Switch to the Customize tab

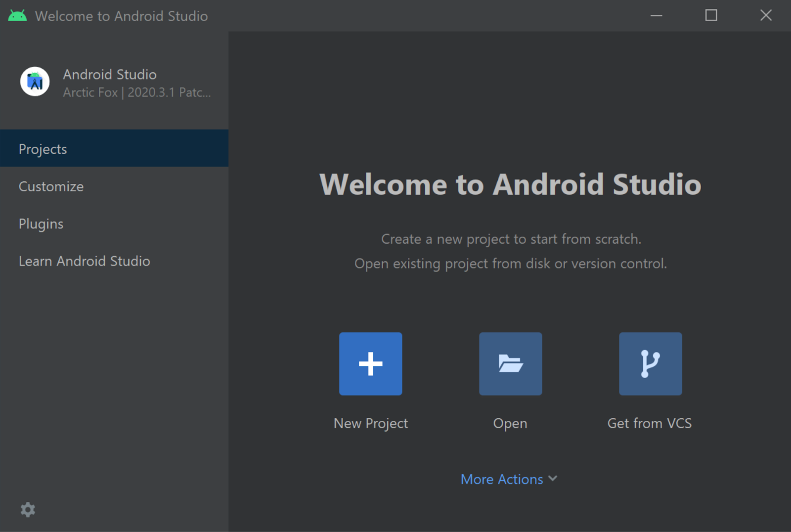point(114,186)
